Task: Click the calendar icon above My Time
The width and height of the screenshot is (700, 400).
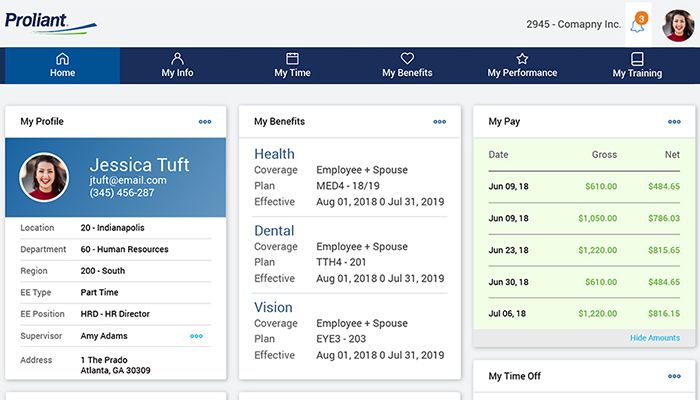Action: coord(292,59)
